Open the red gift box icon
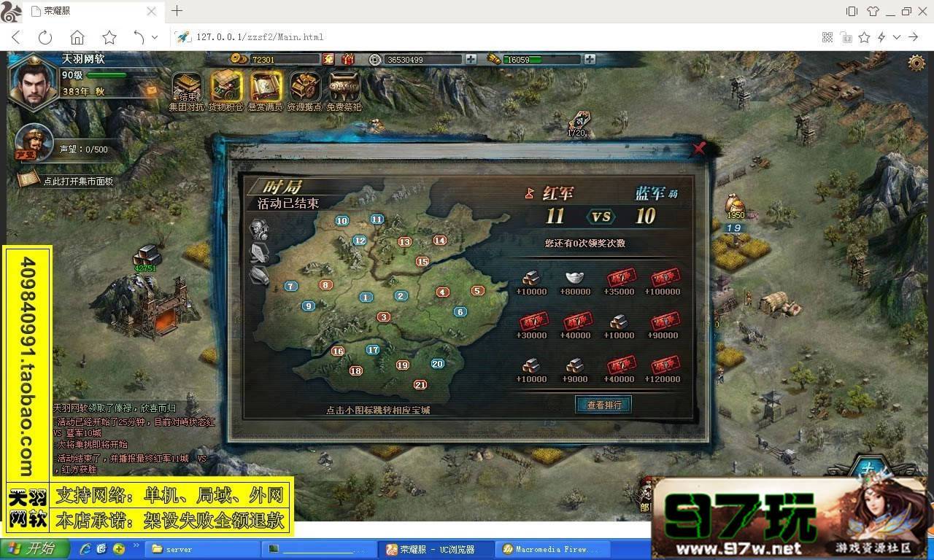 (x=349, y=59)
